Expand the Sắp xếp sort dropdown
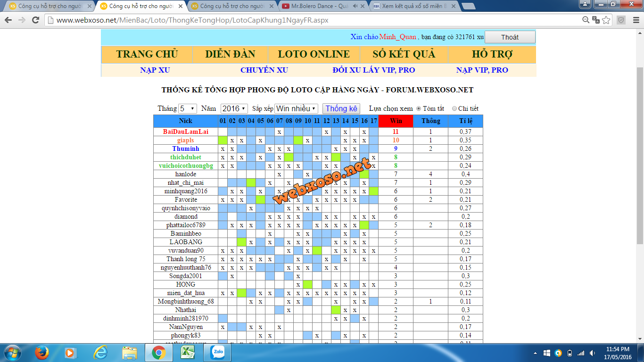 click(x=296, y=108)
